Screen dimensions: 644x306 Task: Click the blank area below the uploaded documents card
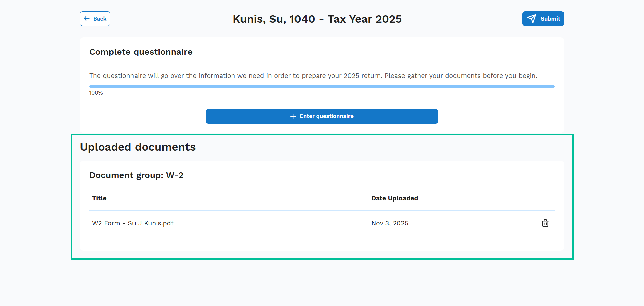pyautogui.click(x=322, y=282)
